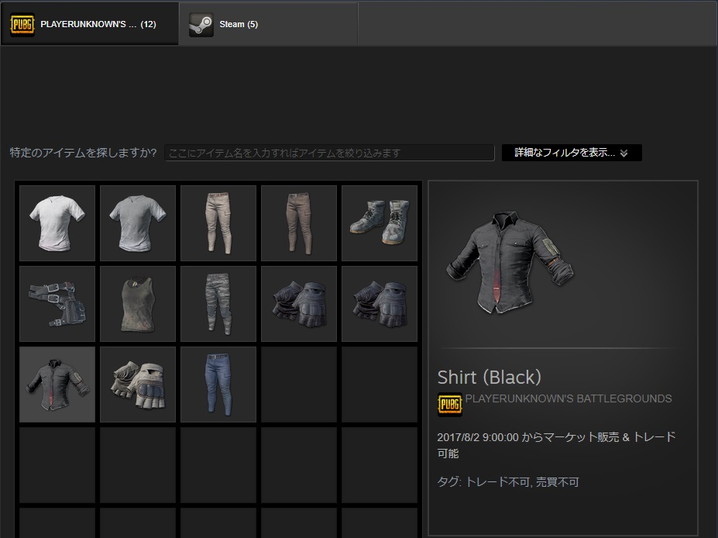Select the black utility belt item
This screenshot has height=538, width=718.
click(57, 304)
